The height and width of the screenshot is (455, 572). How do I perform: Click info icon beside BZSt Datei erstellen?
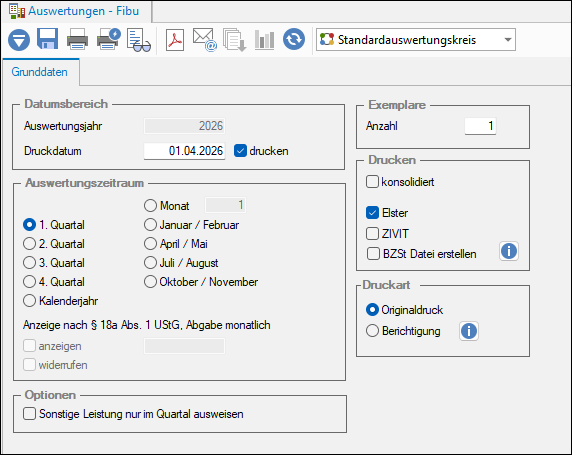point(509,251)
